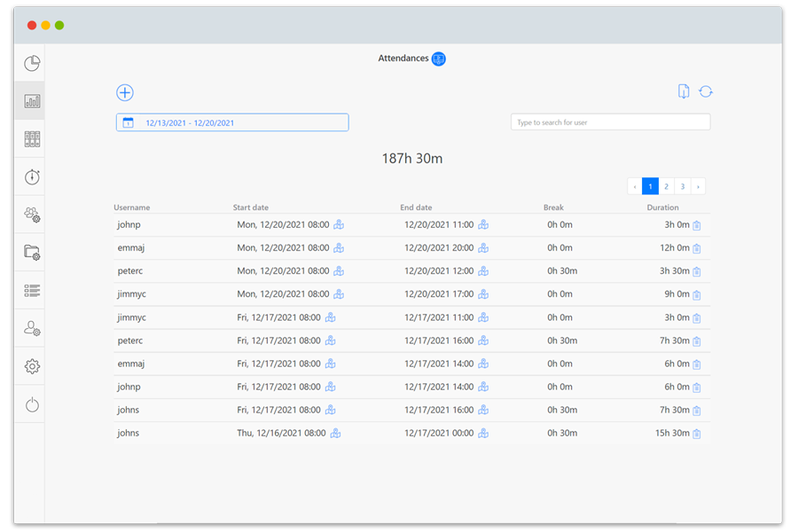Refresh the attendance list
The width and height of the screenshot is (798, 532).
706,91
